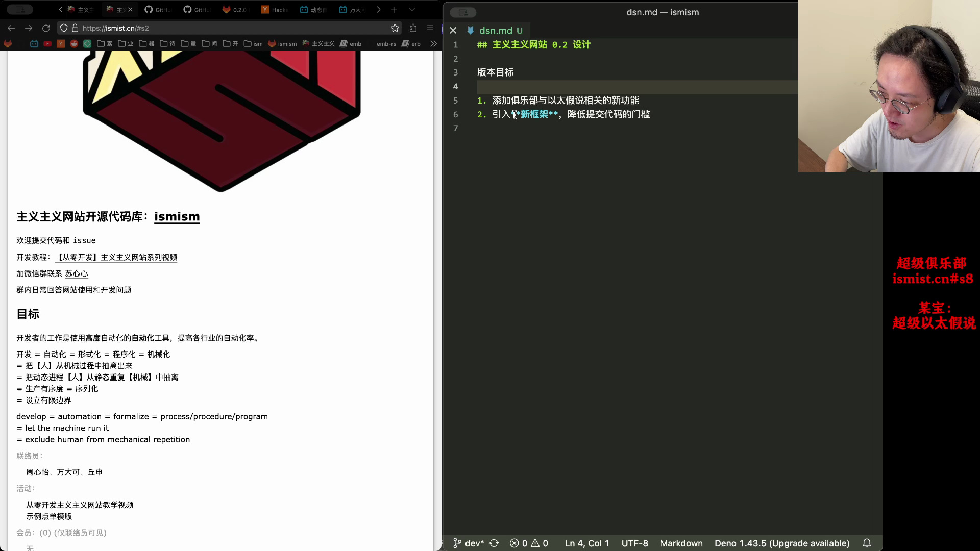Select the 版本目标 text on line 3
Image resolution: width=980 pixels, height=551 pixels.
(x=496, y=72)
